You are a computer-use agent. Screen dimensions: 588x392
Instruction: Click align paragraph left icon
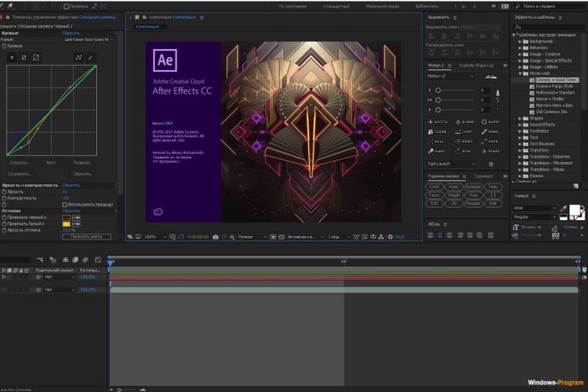coord(430,235)
